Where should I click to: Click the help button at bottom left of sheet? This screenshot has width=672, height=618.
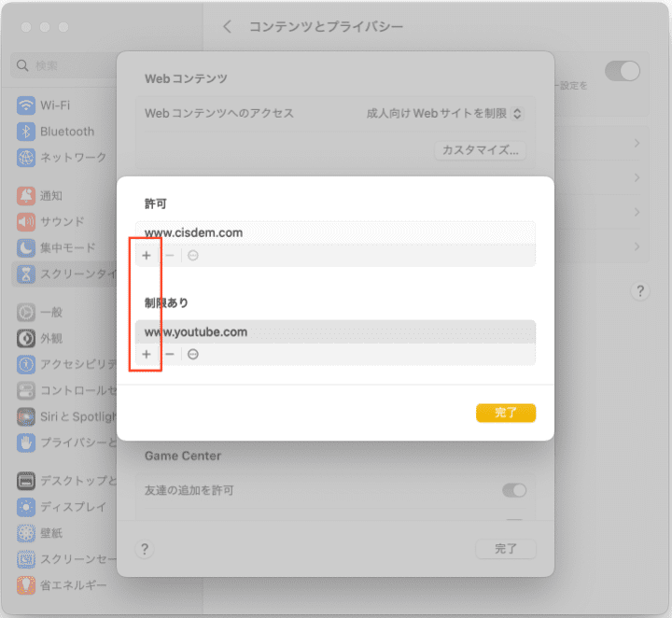pos(144,550)
